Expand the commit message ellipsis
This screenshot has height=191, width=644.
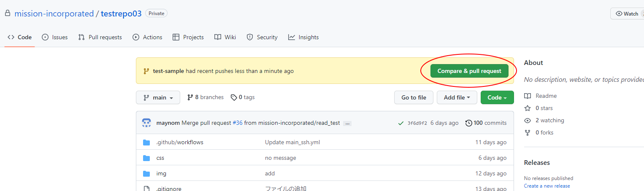pos(347,124)
